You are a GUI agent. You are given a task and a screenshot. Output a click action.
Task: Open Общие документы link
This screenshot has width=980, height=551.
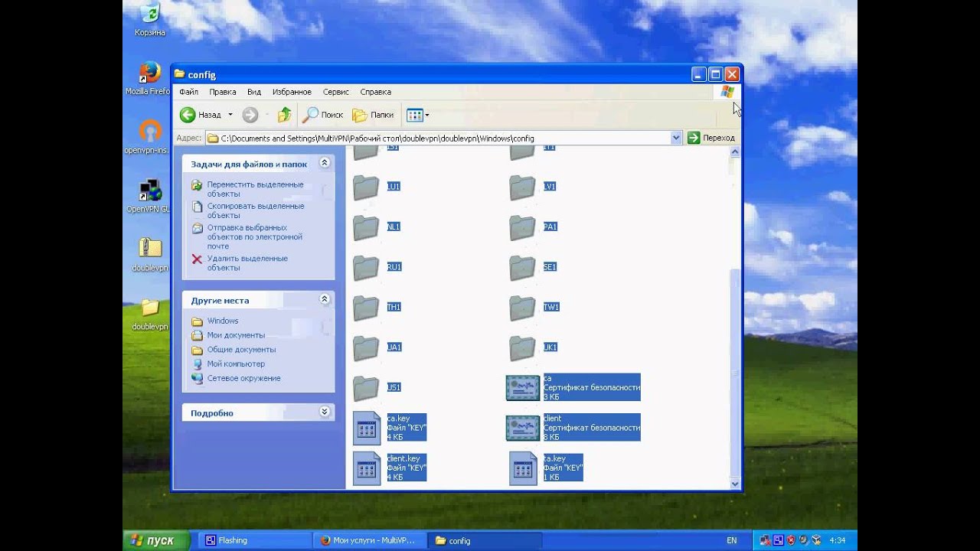point(241,350)
